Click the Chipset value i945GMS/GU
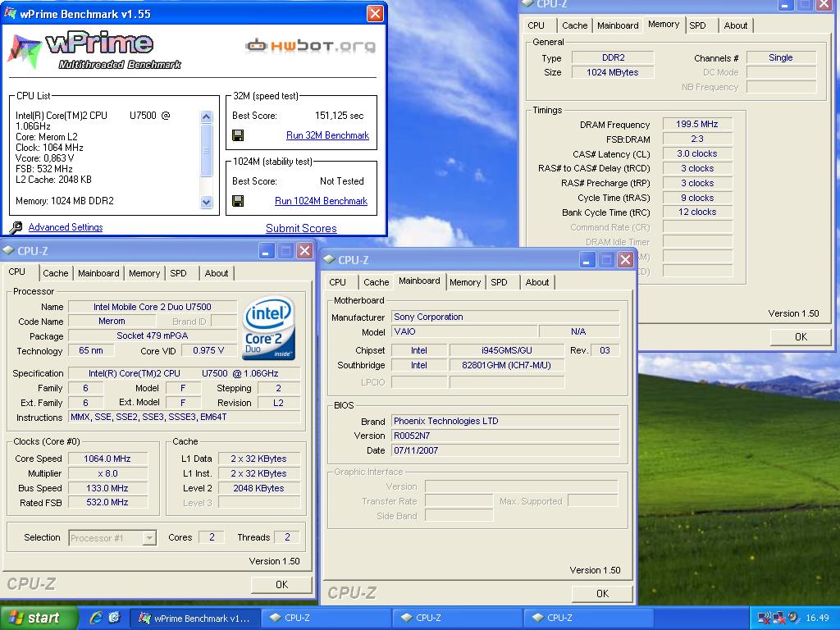The width and height of the screenshot is (840, 630). [x=507, y=350]
